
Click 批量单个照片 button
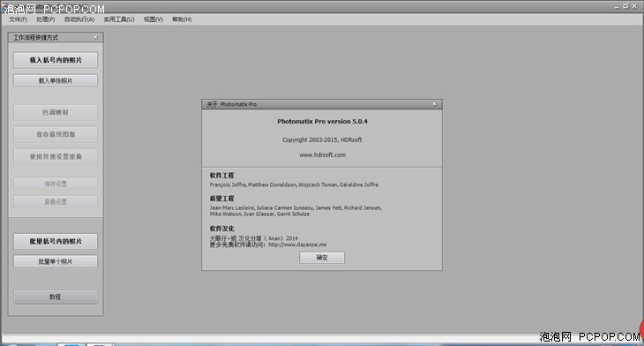coord(56,261)
